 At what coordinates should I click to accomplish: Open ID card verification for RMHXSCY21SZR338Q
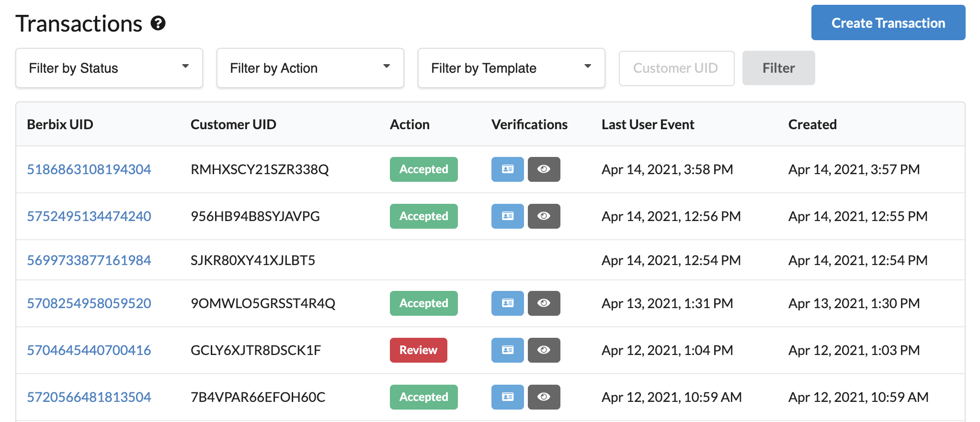point(507,169)
